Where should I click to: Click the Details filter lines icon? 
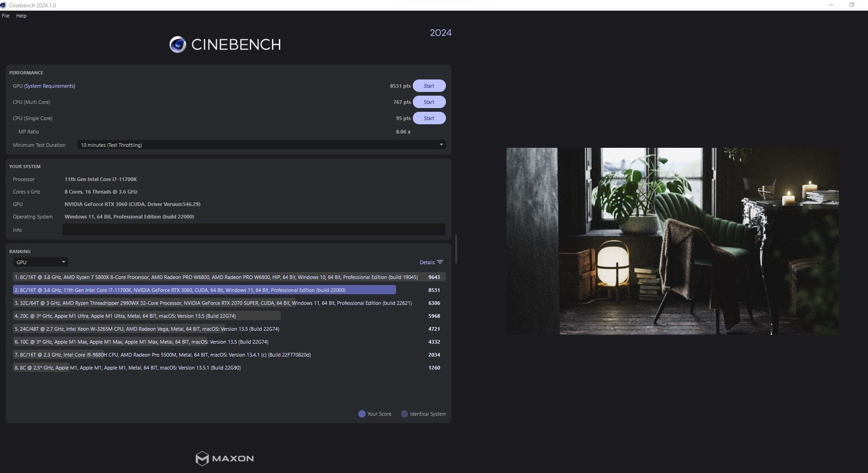[x=440, y=262]
